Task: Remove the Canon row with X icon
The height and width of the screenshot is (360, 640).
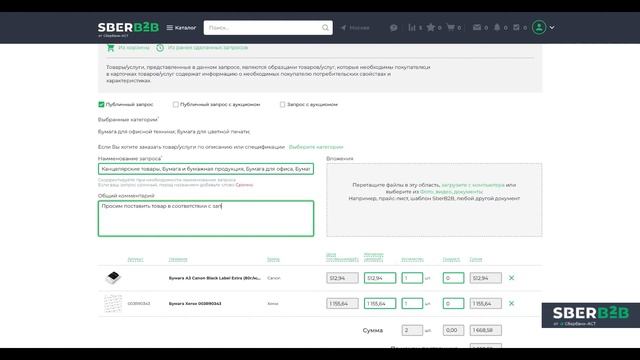Action: click(x=511, y=278)
